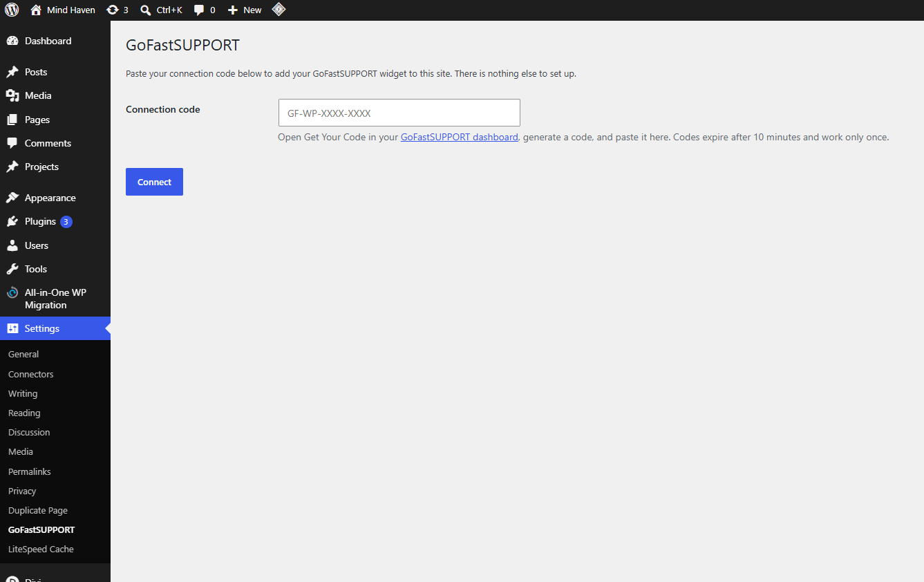Click the Comments sidebar bubble icon
924x582 pixels.
point(12,143)
